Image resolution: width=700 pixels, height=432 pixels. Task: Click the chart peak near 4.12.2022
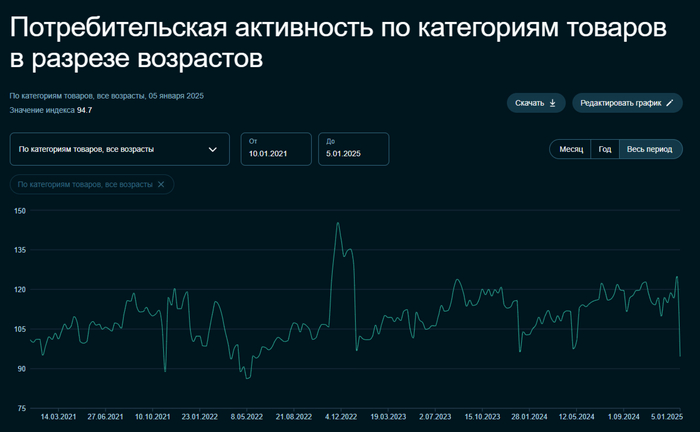[x=338, y=223]
